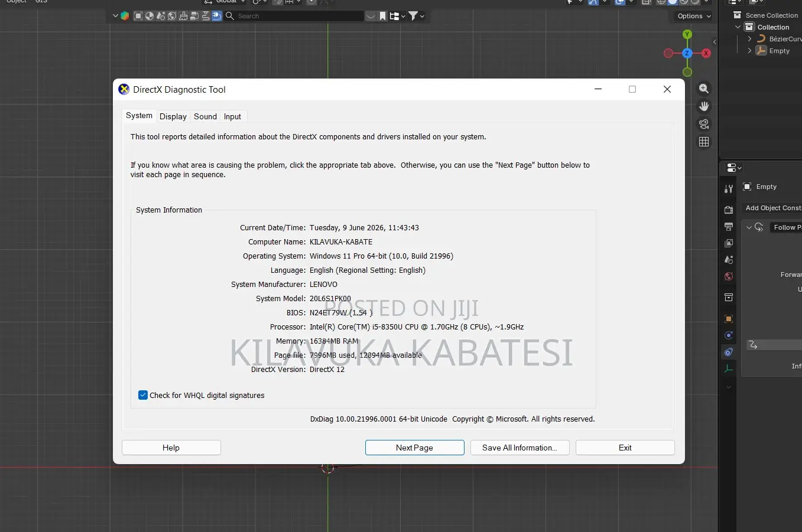Click the computer name value KILAVUKA-KABATE

click(x=341, y=241)
